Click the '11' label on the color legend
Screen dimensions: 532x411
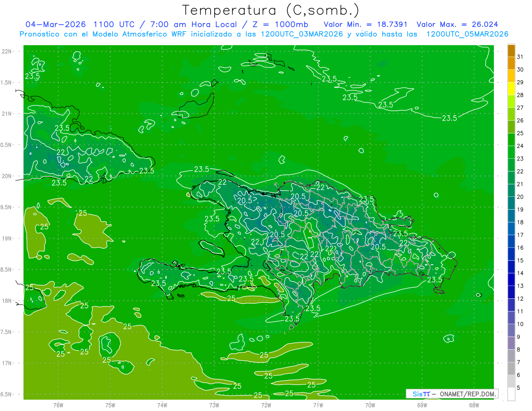520,311
